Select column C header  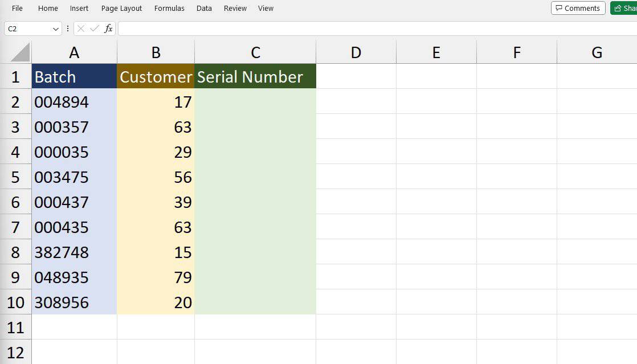[x=255, y=52]
